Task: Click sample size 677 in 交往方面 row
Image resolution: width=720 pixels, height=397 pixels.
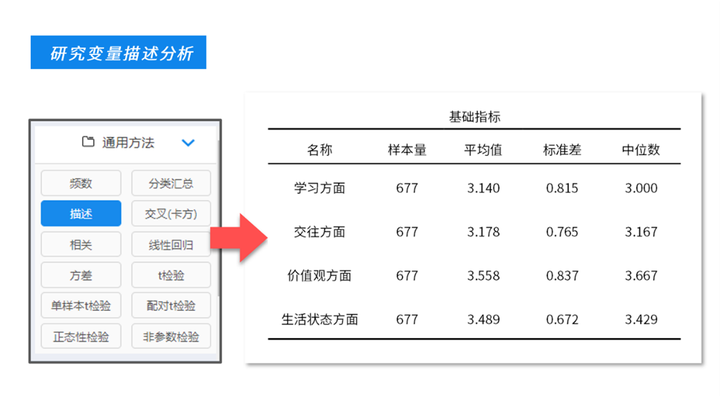Action: click(407, 232)
